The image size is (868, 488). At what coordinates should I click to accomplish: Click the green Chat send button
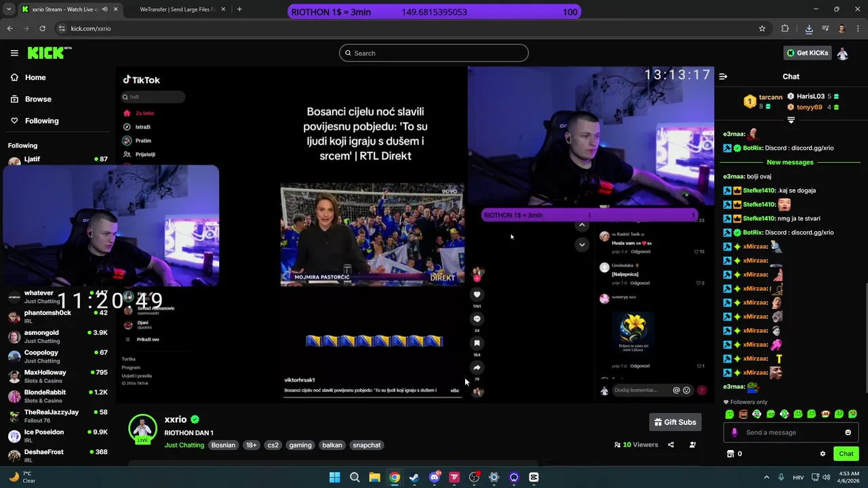pos(846,454)
